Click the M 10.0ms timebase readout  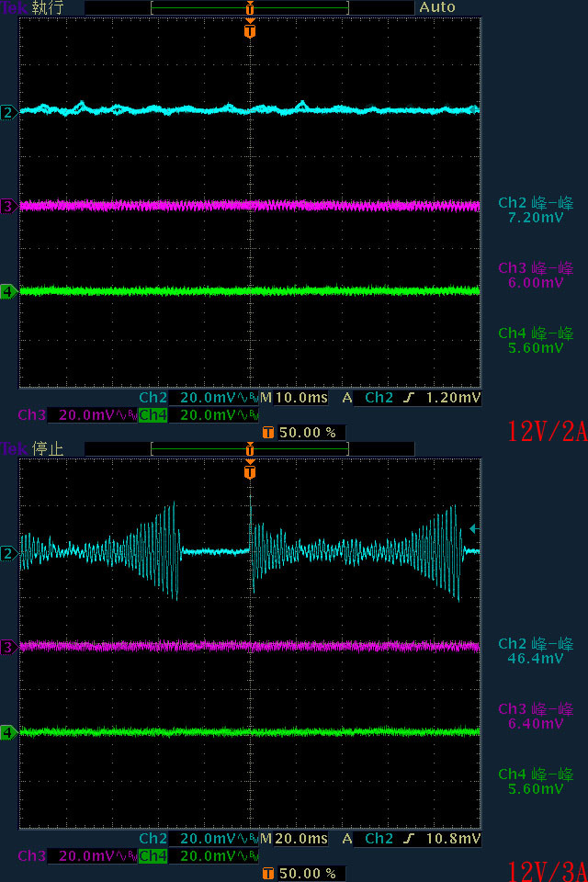pos(294,398)
